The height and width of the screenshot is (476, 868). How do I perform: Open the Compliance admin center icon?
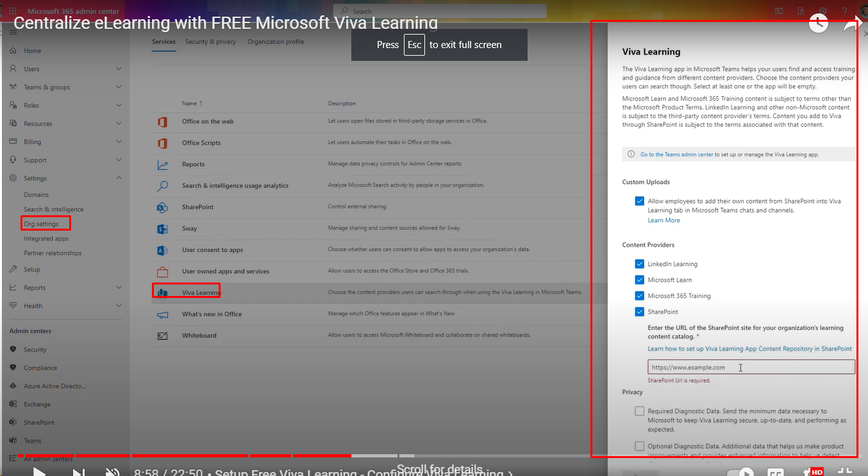[13, 368]
